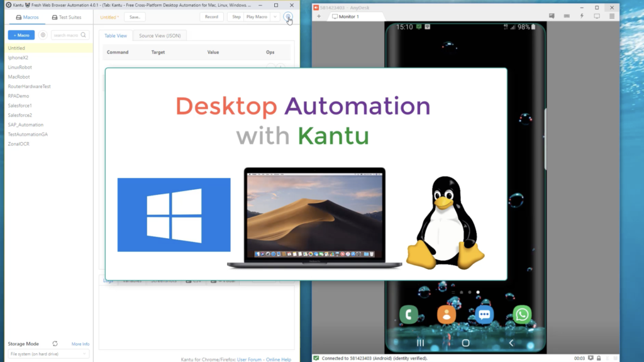Image resolution: width=644 pixels, height=362 pixels.
Task: Click the 15:10 clock on Android status bar
Action: click(x=404, y=27)
